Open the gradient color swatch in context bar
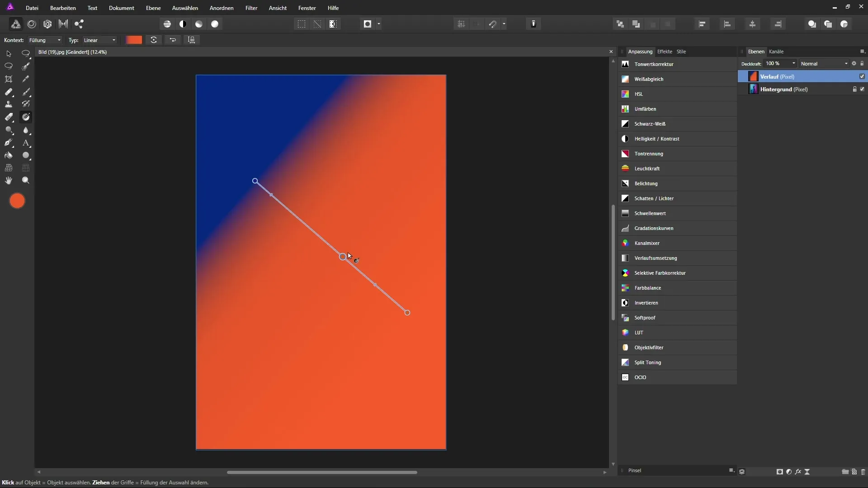This screenshot has width=868, height=488. click(134, 40)
